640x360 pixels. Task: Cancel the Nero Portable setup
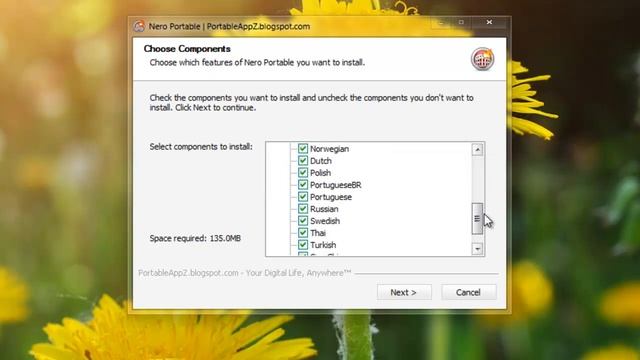pos(469,292)
